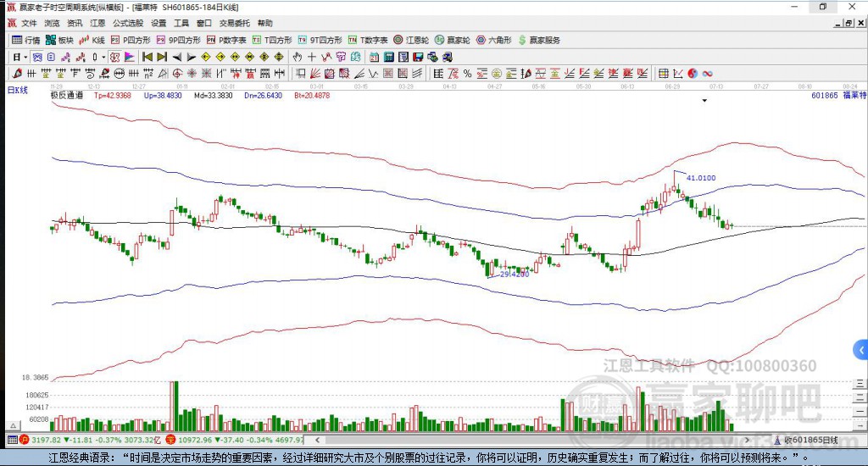The image size is (868, 466).
Task: Click the grid table icon near yin-yang
Action: (x=663, y=73)
